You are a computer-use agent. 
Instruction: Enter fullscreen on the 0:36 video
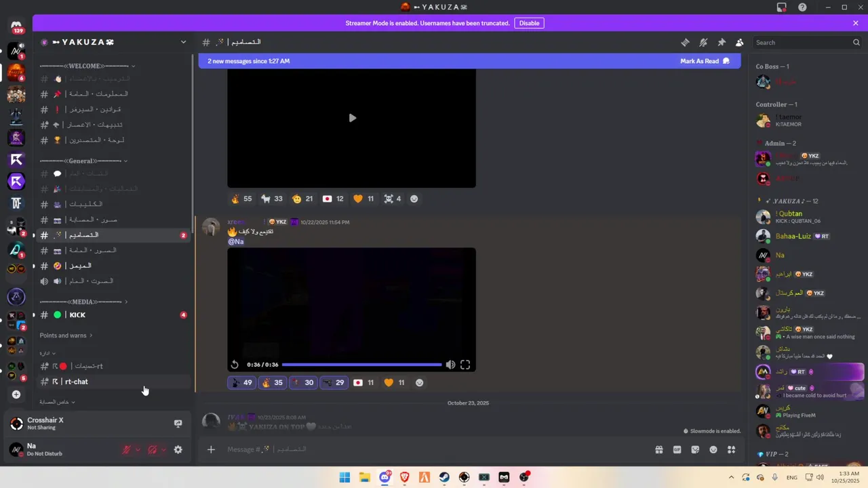(465, 365)
